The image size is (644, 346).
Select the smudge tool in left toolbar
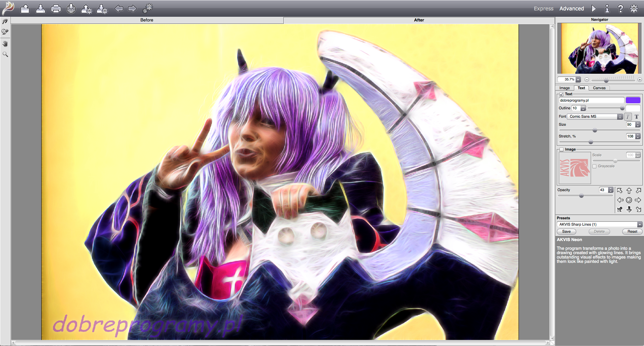coord(5,22)
